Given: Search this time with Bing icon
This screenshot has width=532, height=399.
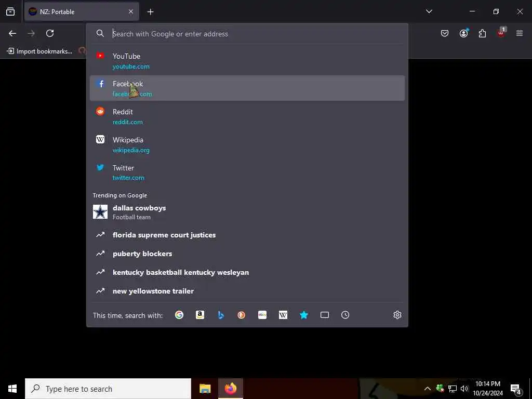Looking at the screenshot, I should pos(220,315).
